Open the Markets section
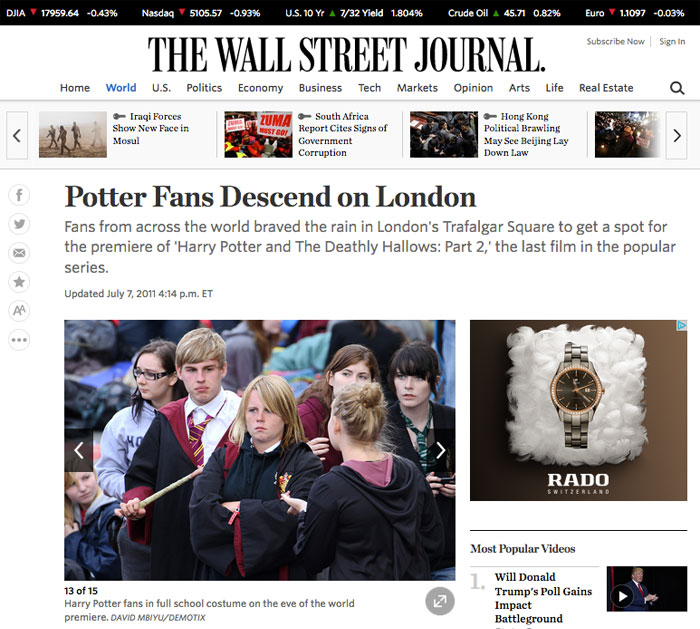Screen dimensions: 700x629 tap(417, 88)
